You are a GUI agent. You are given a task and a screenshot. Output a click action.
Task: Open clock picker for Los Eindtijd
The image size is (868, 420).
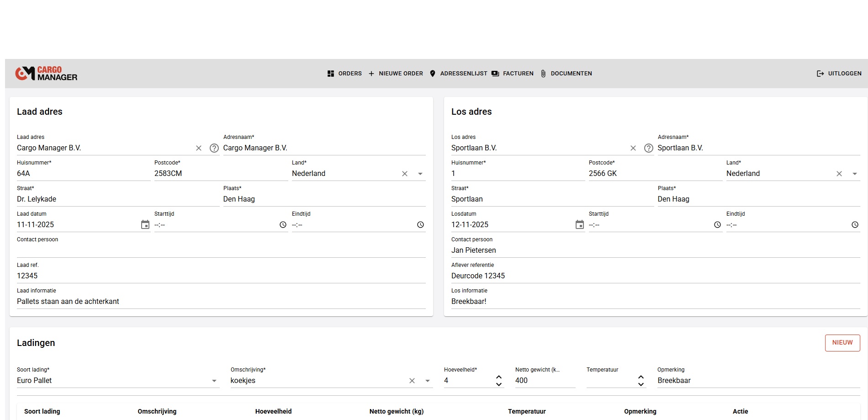855,225
